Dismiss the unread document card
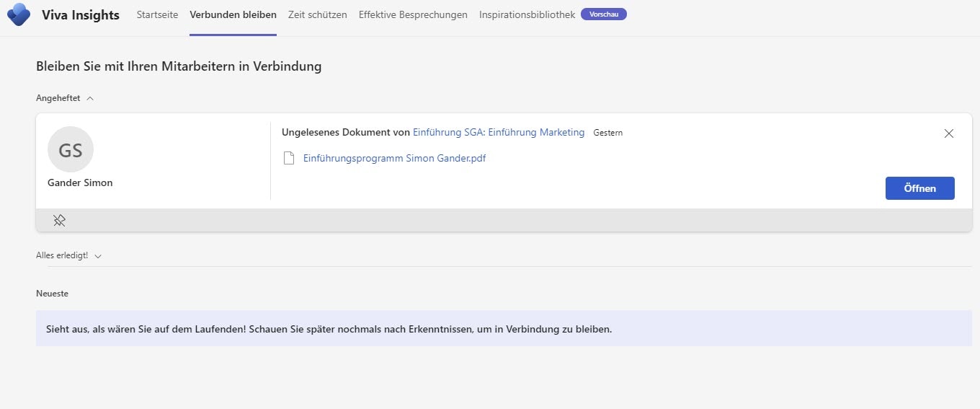980x409 pixels. click(948, 133)
